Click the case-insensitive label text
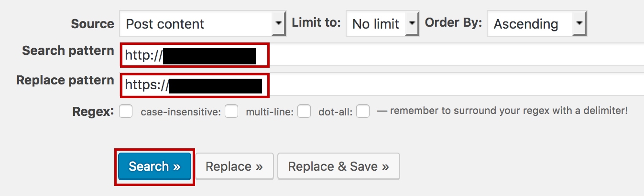 pyautogui.click(x=181, y=112)
